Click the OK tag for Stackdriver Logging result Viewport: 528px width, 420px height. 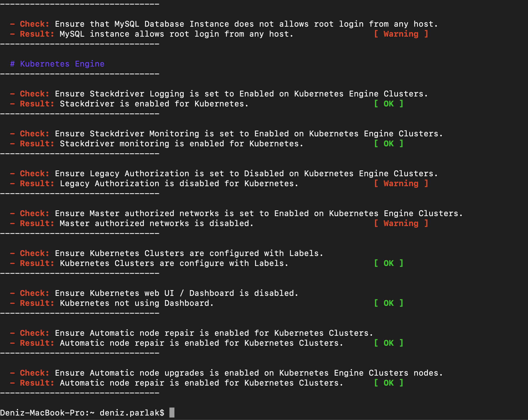click(x=388, y=104)
